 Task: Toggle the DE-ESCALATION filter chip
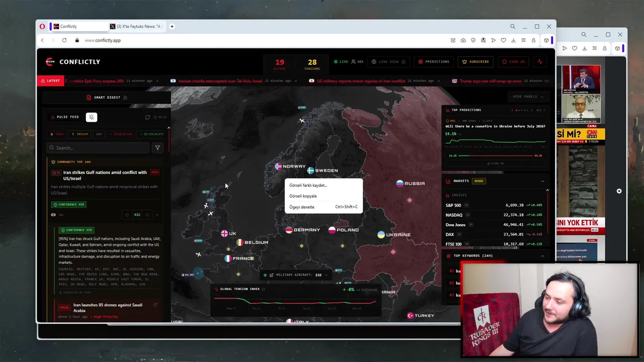[x=151, y=134]
